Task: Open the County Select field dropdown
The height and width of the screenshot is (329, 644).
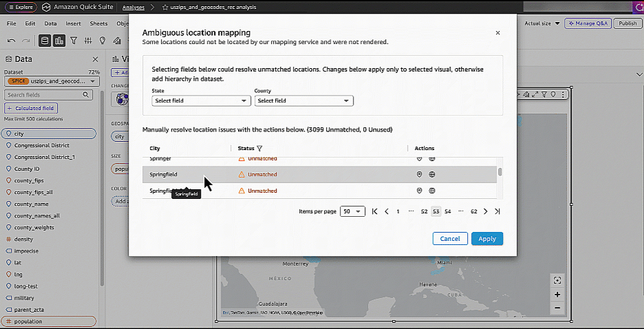Action: [304, 100]
